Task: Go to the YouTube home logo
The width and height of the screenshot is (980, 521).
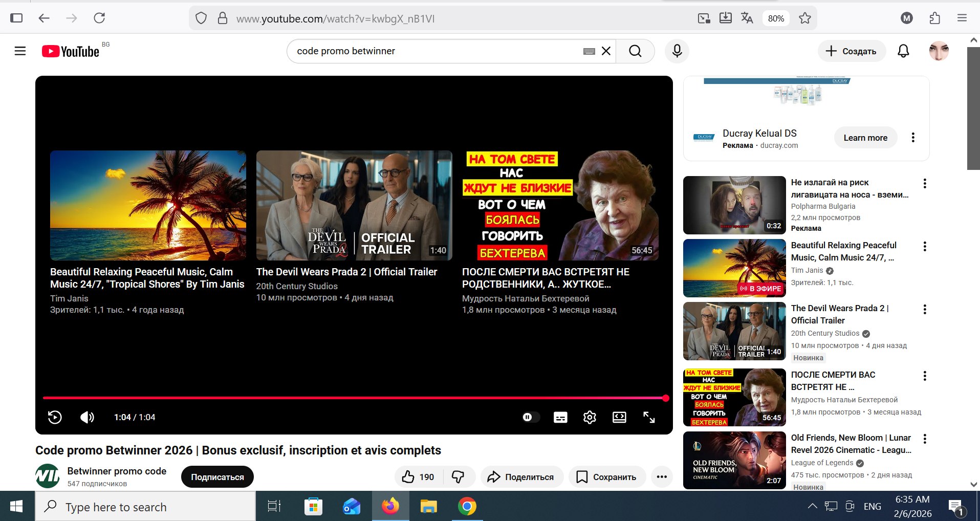Action: click(71, 51)
